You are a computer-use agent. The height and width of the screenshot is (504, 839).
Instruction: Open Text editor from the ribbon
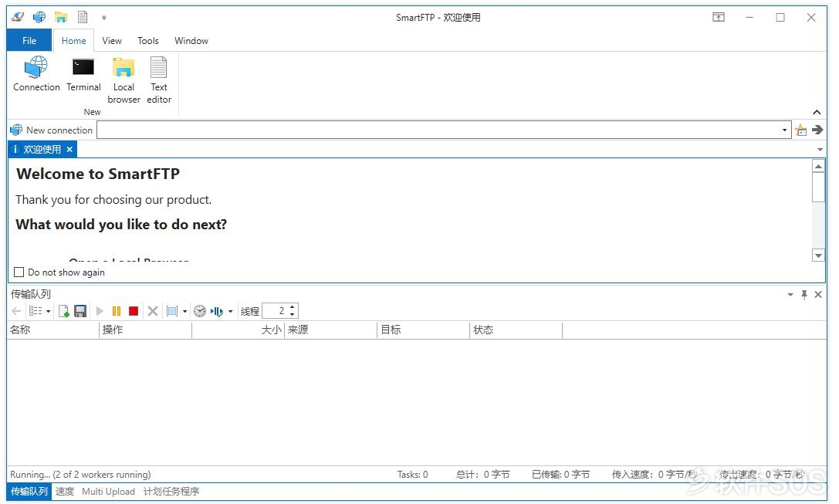tap(159, 80)
